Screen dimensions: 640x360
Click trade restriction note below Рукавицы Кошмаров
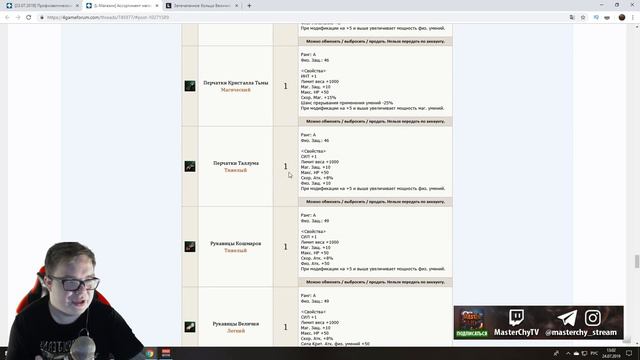[375, 282]
